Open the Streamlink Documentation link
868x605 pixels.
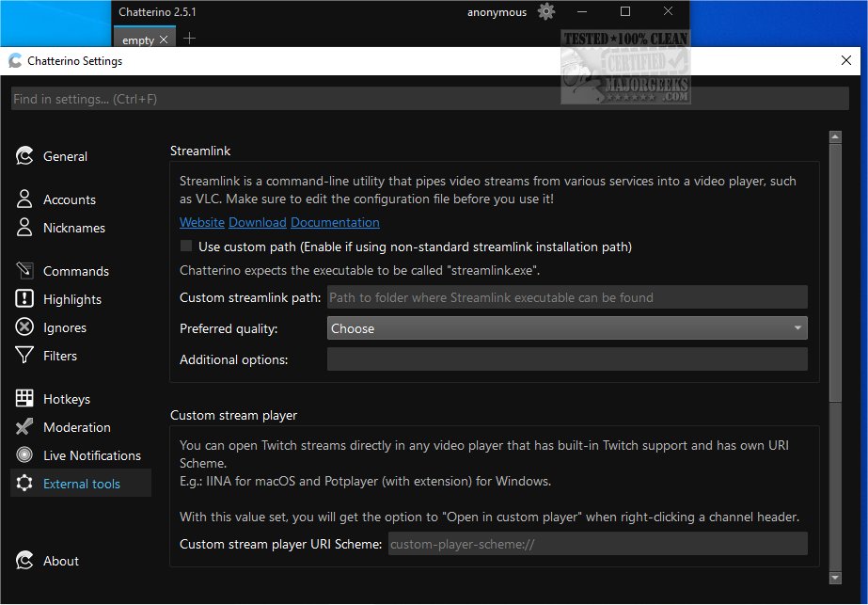click(x=335, y=223)
